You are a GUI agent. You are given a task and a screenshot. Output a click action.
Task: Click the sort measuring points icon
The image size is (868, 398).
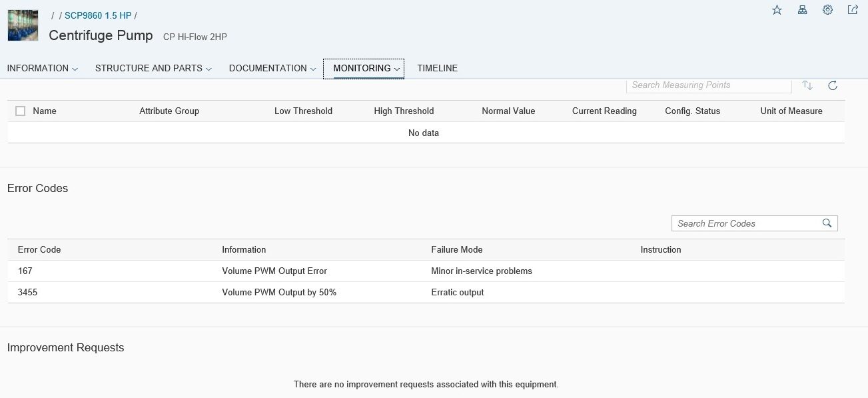pos(807,85)
